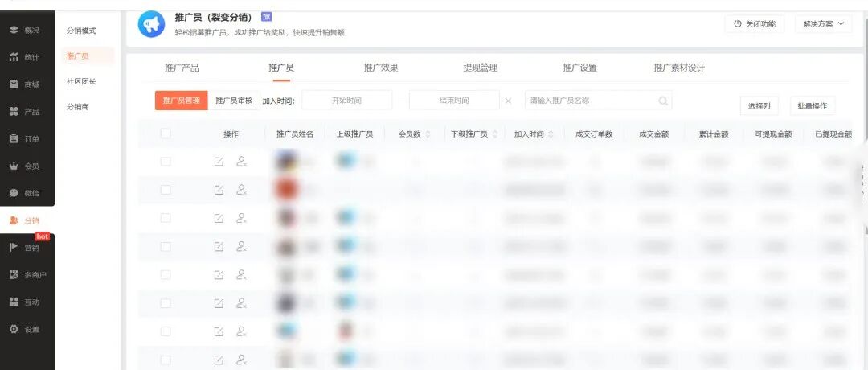This screenshot has height=370, width=868.
Task: Switch to the 推广素材设计 tab
Action: [x=679, y=68]
